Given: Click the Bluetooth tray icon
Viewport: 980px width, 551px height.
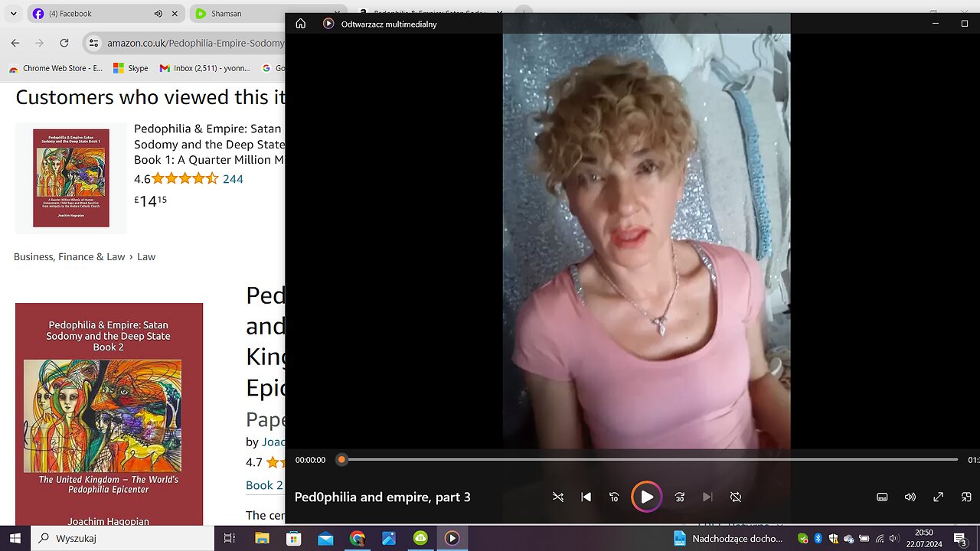Looking at the screenshot, I should [x=818, y=538].
